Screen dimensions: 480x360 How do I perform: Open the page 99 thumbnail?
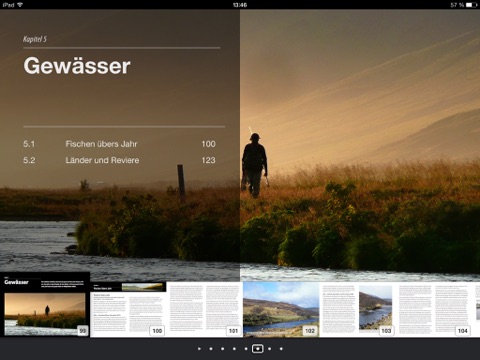(x=45, y=306)
